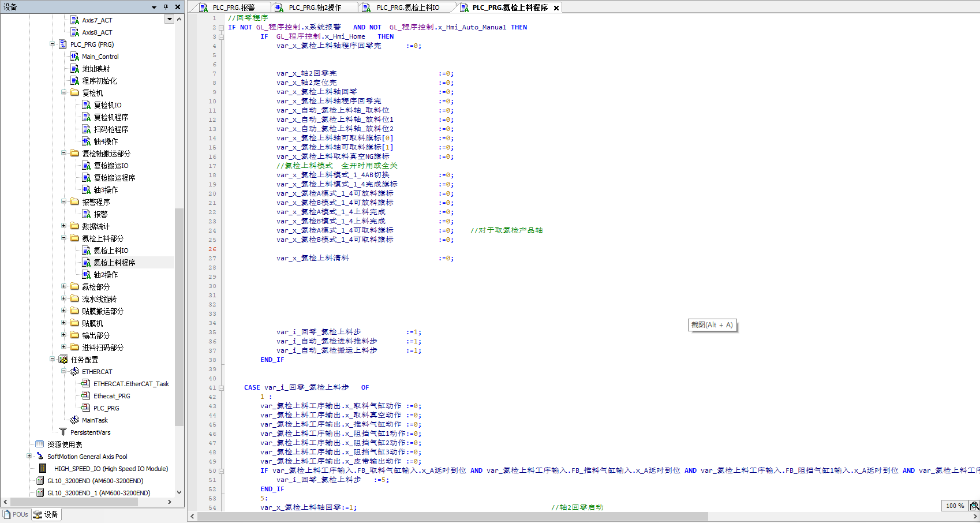The width and height of the screenshot is (980, 523).
Task: Switch to the POUs bottom tab
Action: click(x=16, y=514)
